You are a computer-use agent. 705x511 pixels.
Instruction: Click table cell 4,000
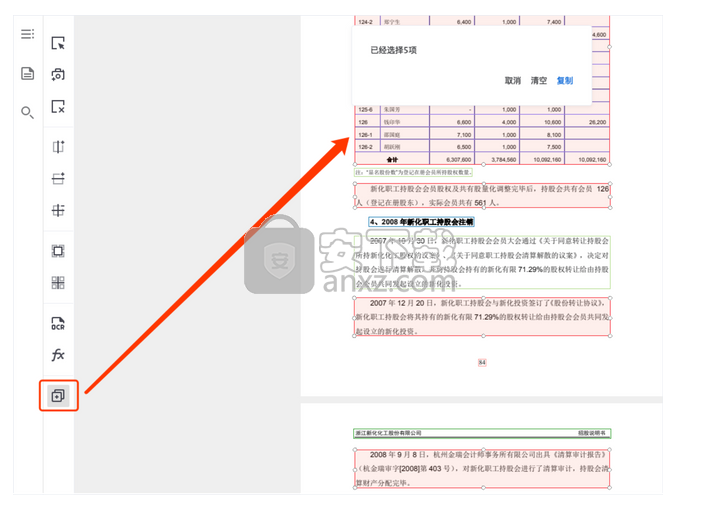509,122
